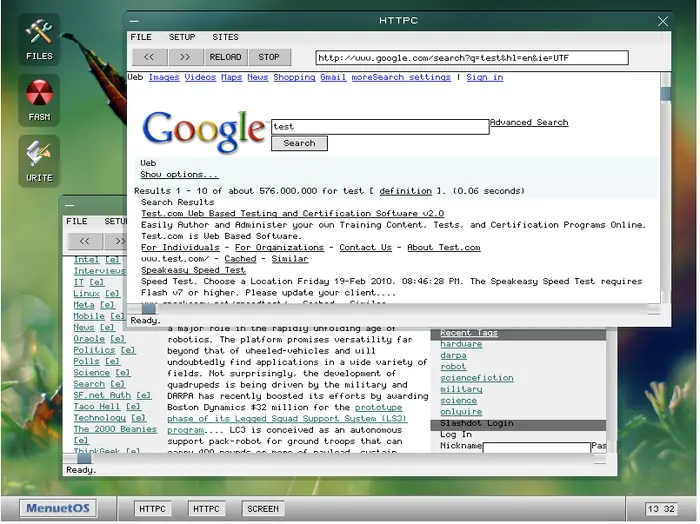Screen dimensions: 700x524
Task: Click the sciencefiction tag link
Action: [477, 378]
